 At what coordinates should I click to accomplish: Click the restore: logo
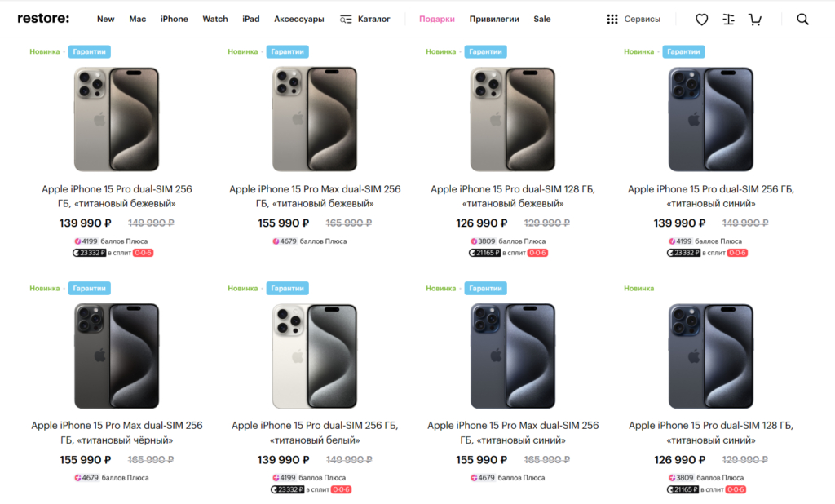click(43, 19)
